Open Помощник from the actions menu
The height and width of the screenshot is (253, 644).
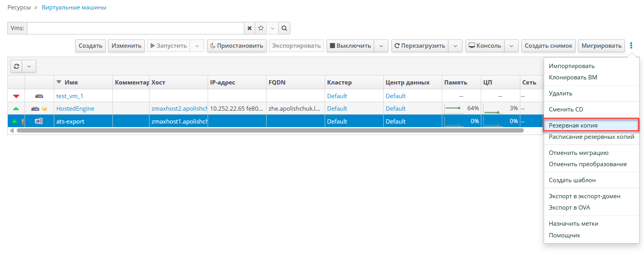click(x=564, y=235)
